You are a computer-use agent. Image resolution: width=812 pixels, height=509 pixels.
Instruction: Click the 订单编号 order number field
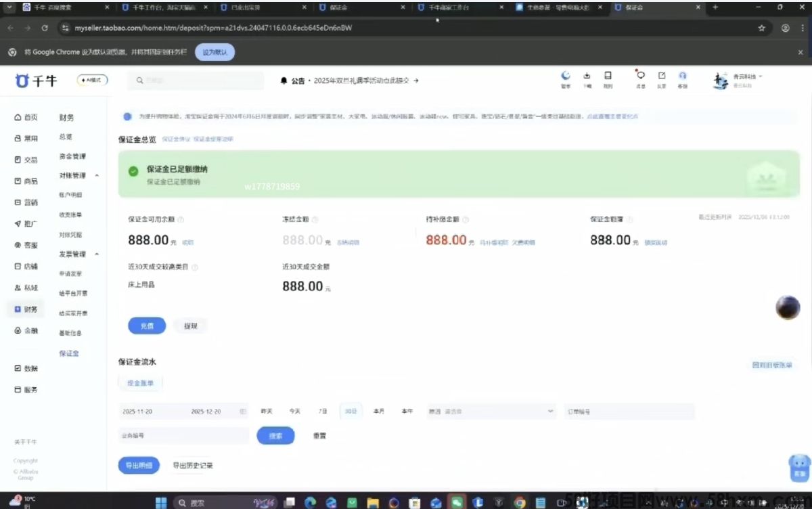click(x=629, y=412)
